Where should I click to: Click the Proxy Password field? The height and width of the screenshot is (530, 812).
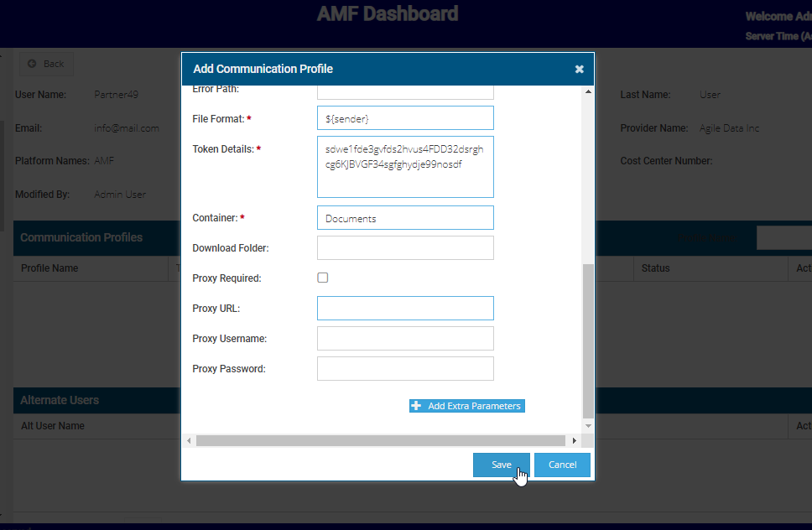405,368
